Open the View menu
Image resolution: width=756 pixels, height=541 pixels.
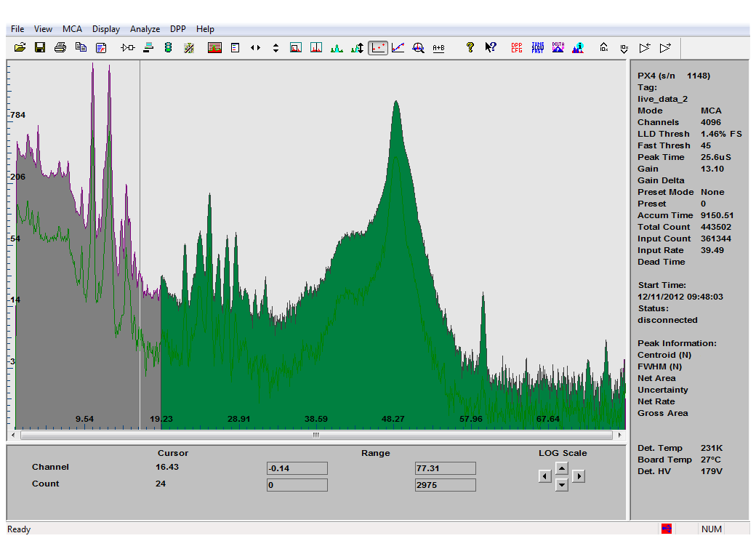point(43,29)
